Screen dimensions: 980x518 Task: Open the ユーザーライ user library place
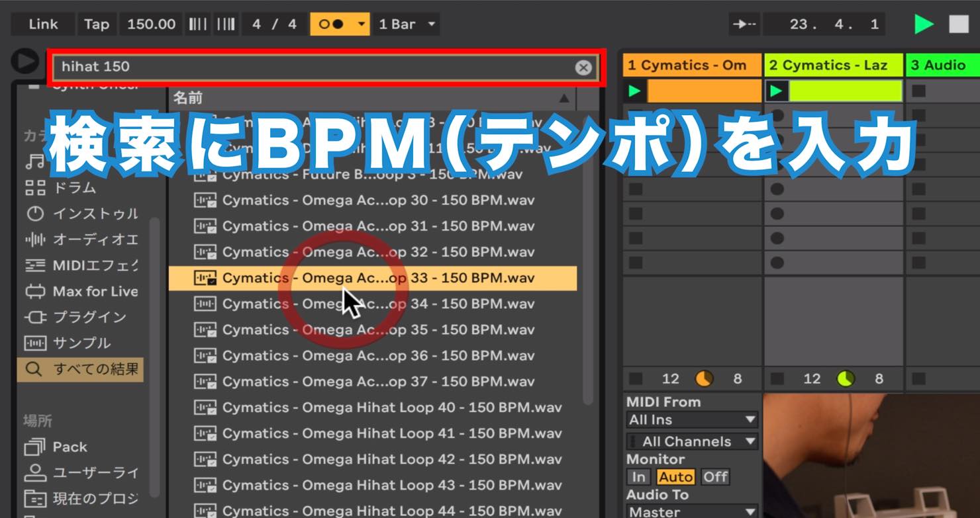pyautogui.click(x=82, y=473)
